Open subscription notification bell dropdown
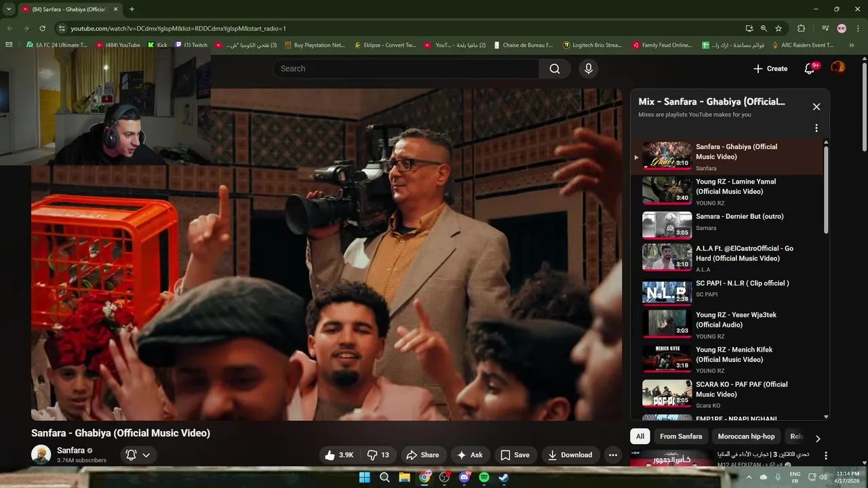 click(x=138, y=455)
